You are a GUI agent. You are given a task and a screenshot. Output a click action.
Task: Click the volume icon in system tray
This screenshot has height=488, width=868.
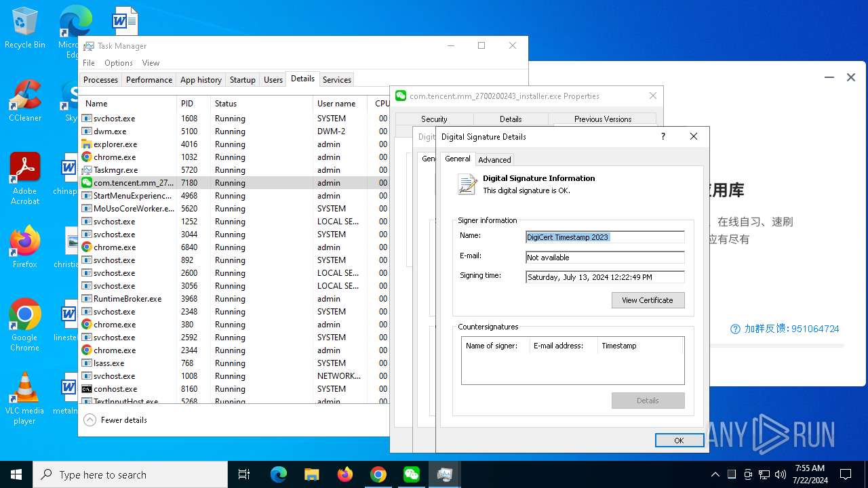(781, 474)
